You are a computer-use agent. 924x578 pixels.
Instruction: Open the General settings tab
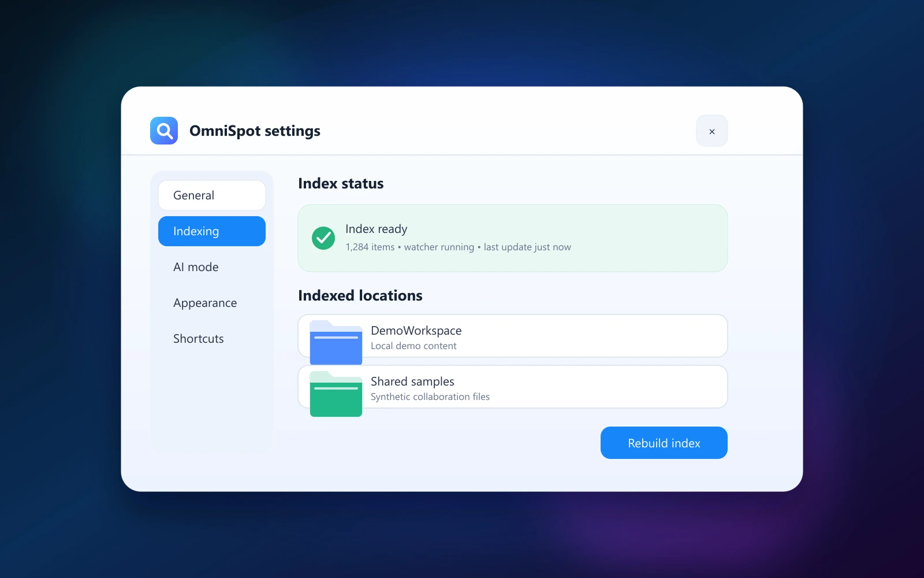click(x=212, y=195)
